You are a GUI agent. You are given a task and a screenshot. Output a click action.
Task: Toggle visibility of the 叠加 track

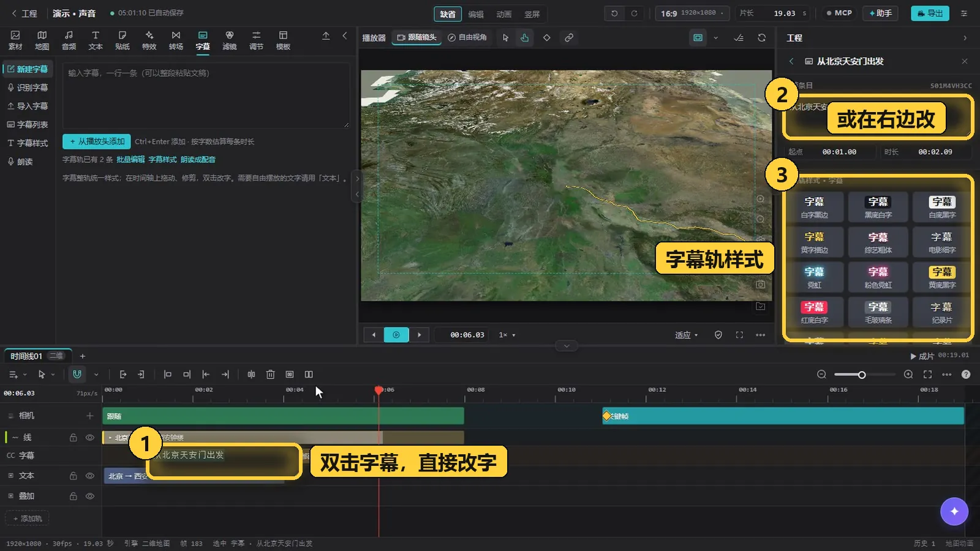click(x=90, y=496)
